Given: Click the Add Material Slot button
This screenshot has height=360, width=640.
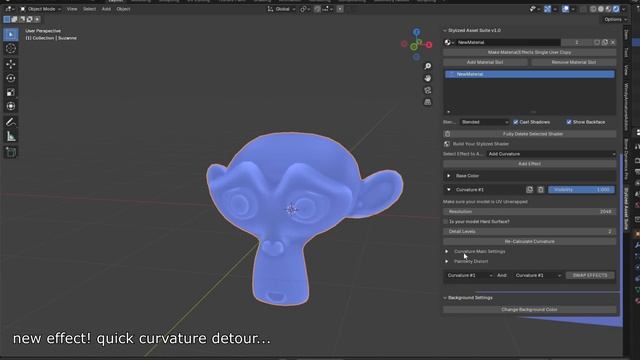Looking at the screenshot, I should coord(484,62).
